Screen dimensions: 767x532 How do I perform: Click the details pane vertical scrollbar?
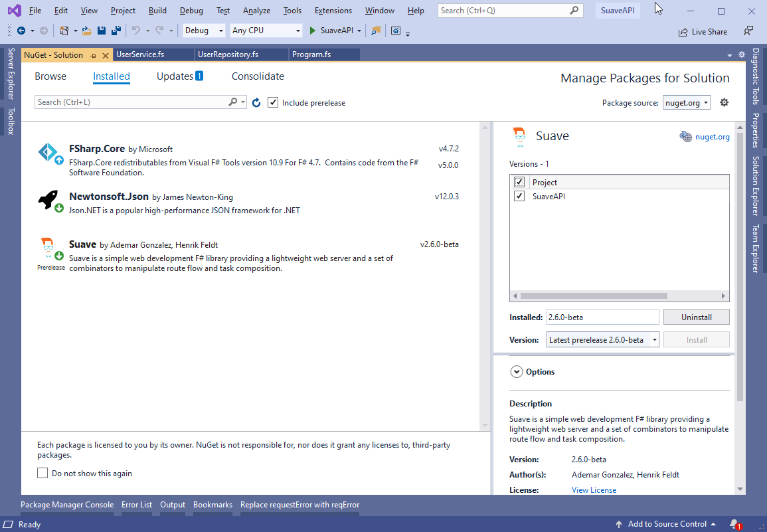(740, 267)
